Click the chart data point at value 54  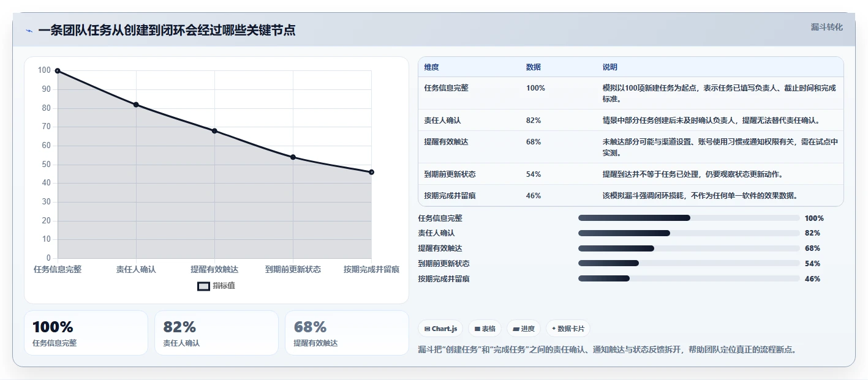click(x=293, y=157)
